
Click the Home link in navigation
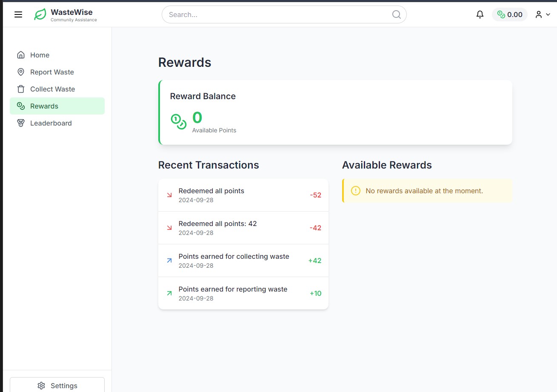tap(40, 54)
